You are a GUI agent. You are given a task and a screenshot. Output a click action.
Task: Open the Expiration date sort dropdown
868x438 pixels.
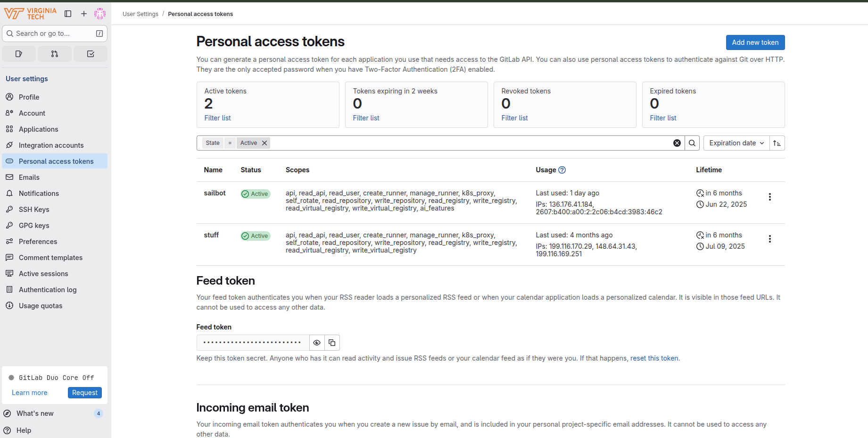pyautogui.click(x=736, y=143)
